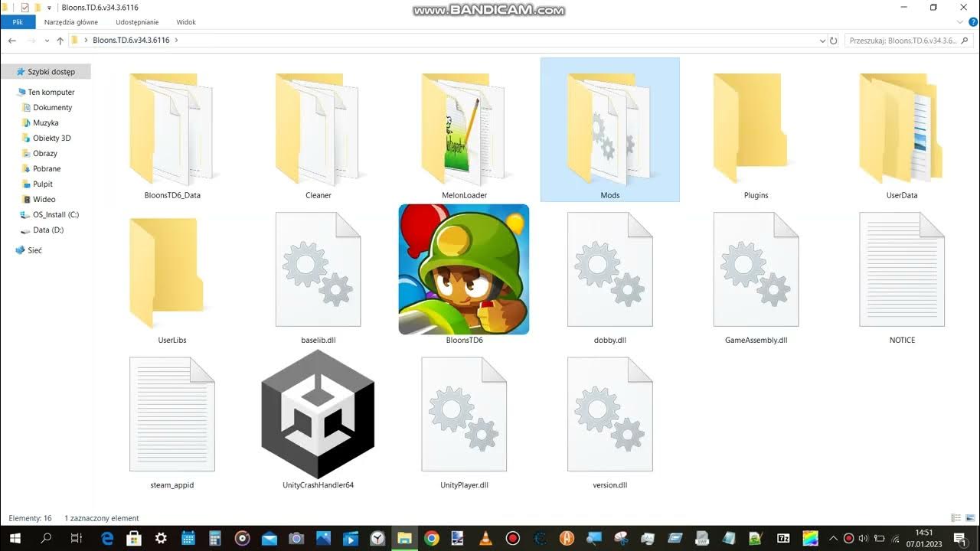Open Wideo in the sidebar
The height and width of the screenshot is (551, 980).
[x=45, y=199]
